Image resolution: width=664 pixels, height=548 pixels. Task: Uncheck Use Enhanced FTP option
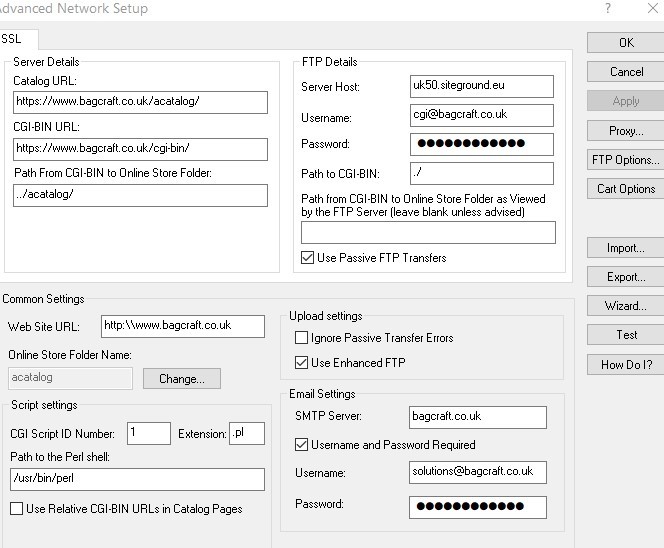pos(302,363)
